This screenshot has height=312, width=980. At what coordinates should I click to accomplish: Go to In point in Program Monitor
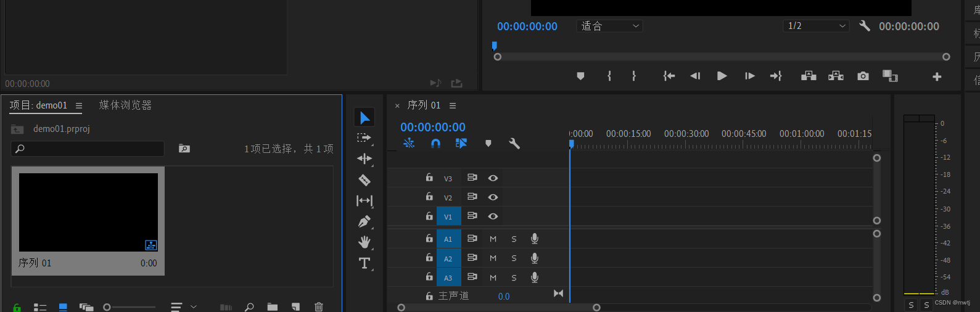tap(669, 76)
